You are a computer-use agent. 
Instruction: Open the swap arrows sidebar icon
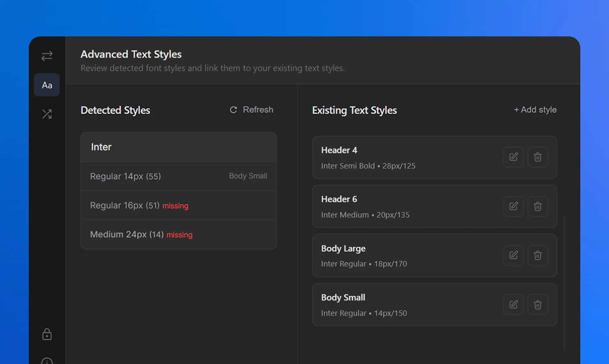(x=47, y=56)
